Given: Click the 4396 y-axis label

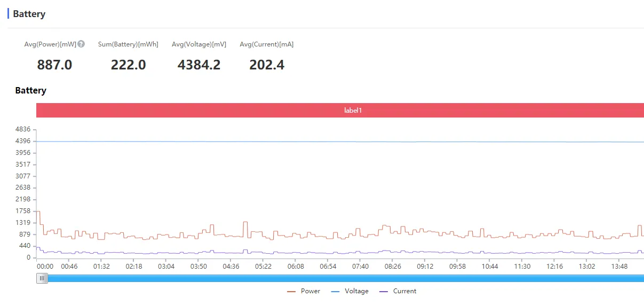Looking at the screenshot, I should click(23, 141).
